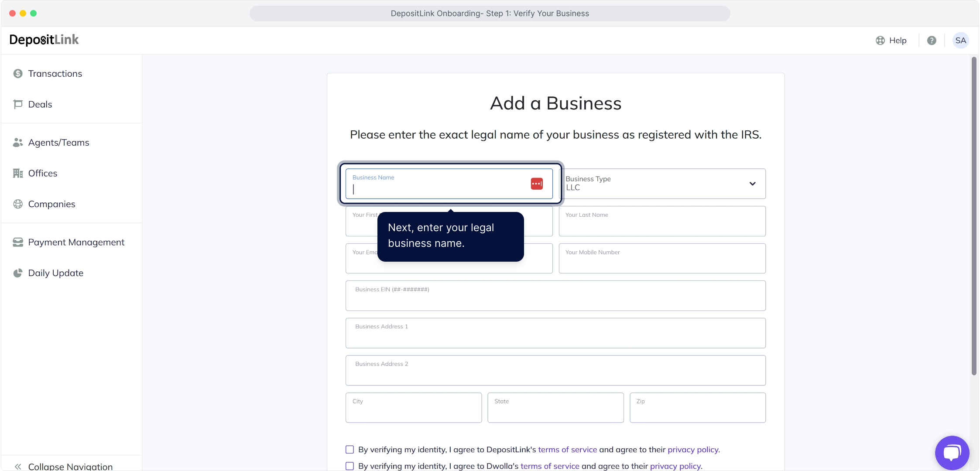Screen dimensions: 980x471
Task: Go to Payment Management section
Action: [76, 242]
